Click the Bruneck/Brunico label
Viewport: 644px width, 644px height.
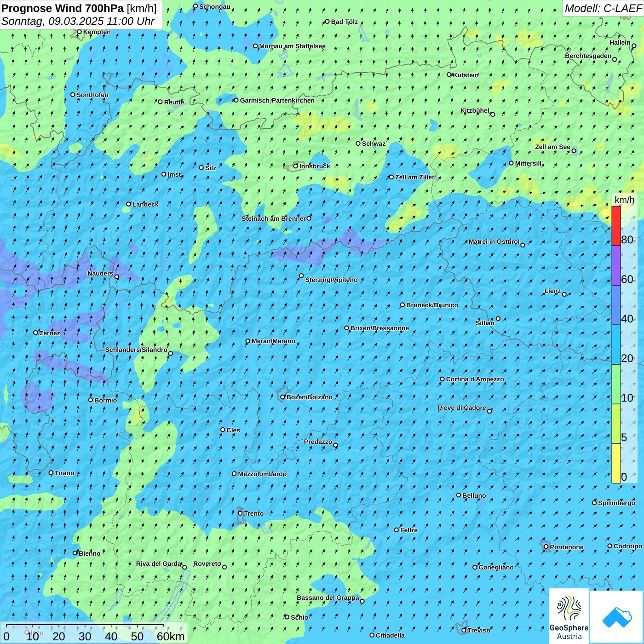tap(432, 305)
